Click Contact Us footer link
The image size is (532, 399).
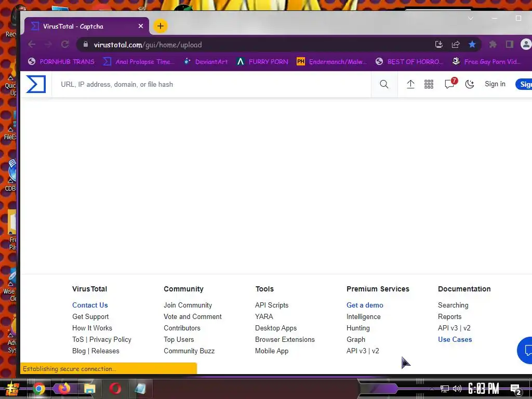point(90,305)
